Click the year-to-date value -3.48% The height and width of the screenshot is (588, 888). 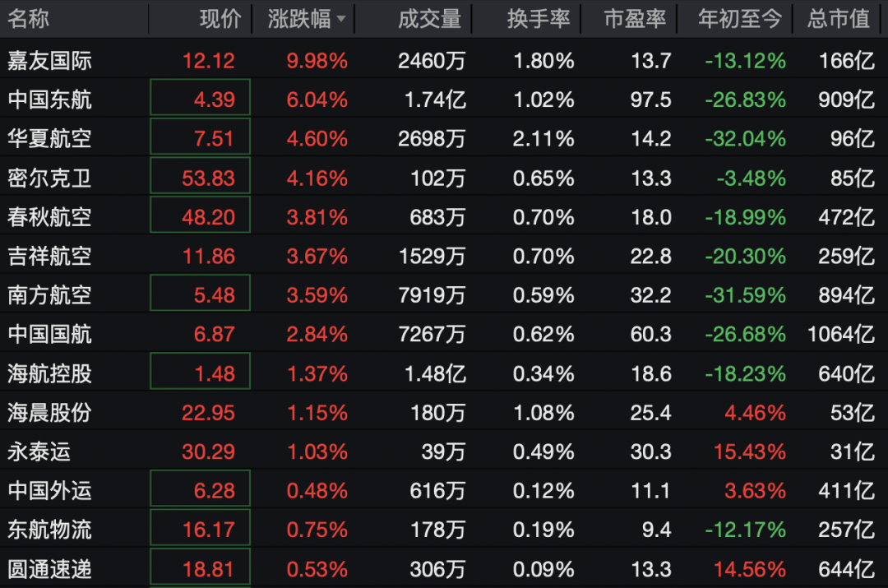click(752, 178)
